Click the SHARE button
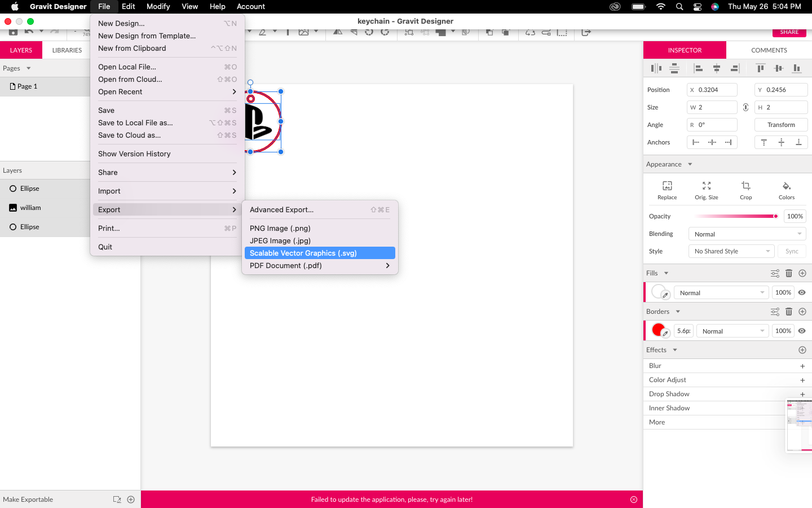Viewport: 812px width, 508px height. [789, 32]
